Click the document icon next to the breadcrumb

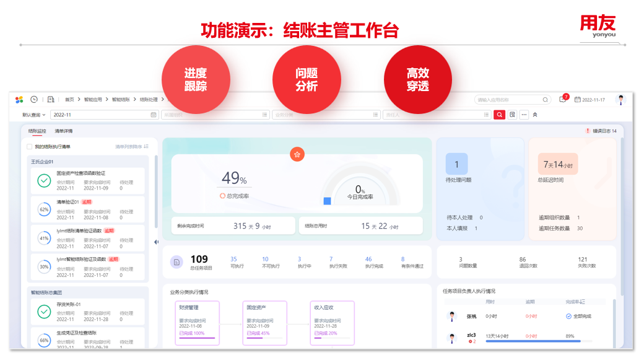pos(51,99)
